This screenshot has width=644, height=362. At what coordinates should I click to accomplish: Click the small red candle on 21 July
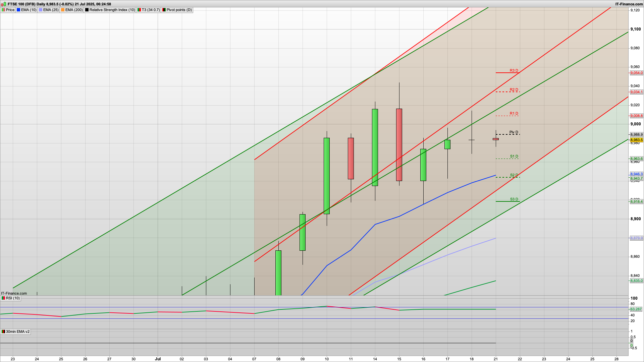496,139
